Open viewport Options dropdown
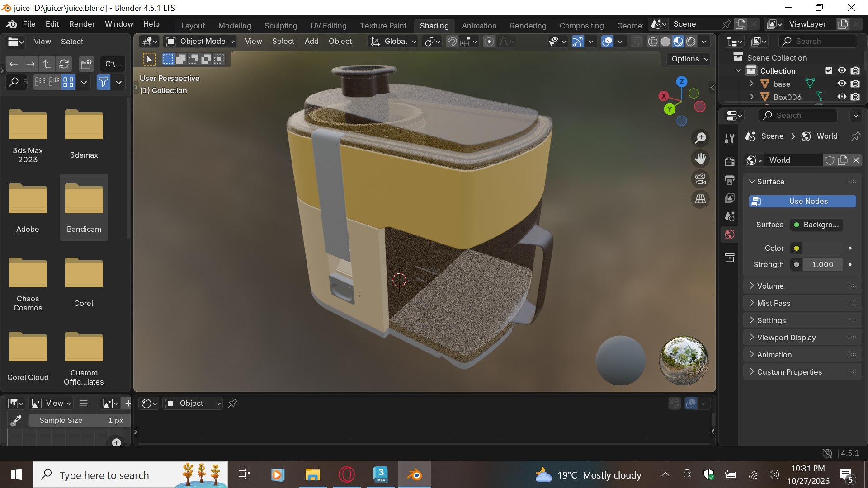 pyautogui.click(x=689, y=59)
